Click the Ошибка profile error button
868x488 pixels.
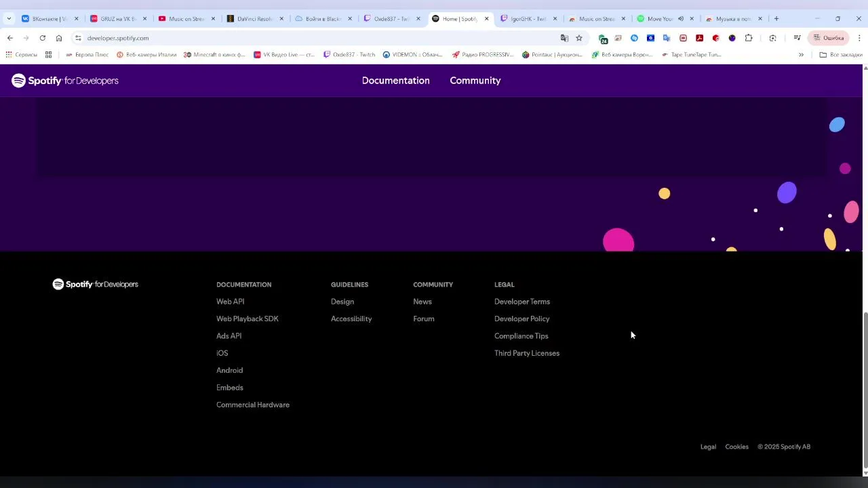[x=829, y=38]
